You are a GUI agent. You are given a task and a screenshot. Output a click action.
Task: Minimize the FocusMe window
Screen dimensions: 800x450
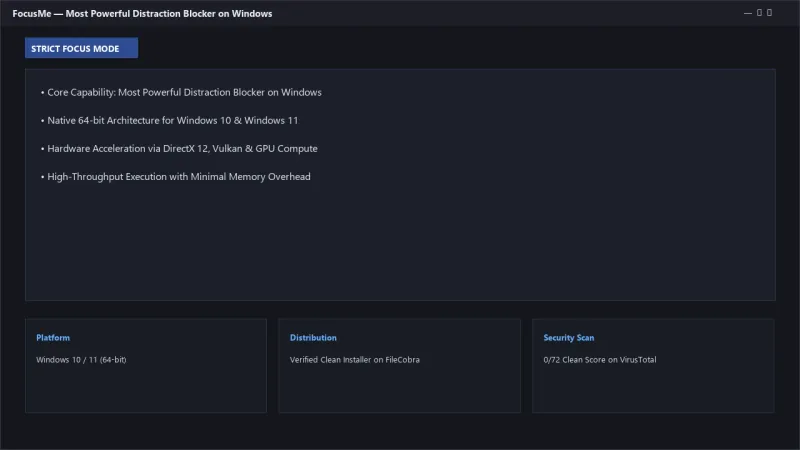[x=748, y=13]
